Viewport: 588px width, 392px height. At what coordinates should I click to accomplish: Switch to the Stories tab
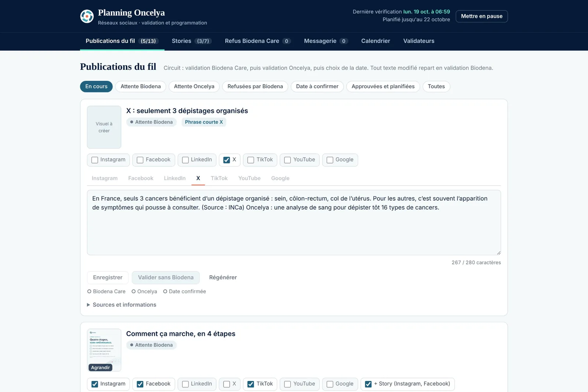point(191,41)
